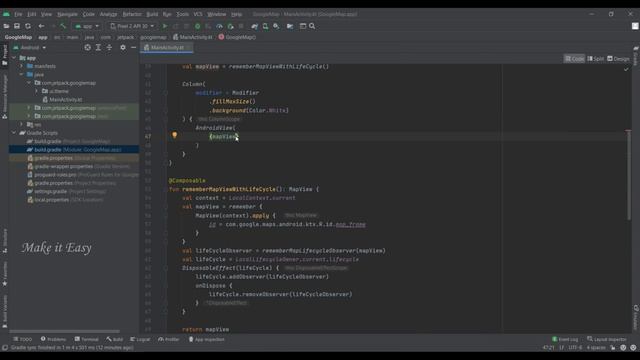Screen dimensions: 640x360
Task: Open the Logcat tool window
Action: click(x=140, y=339)
